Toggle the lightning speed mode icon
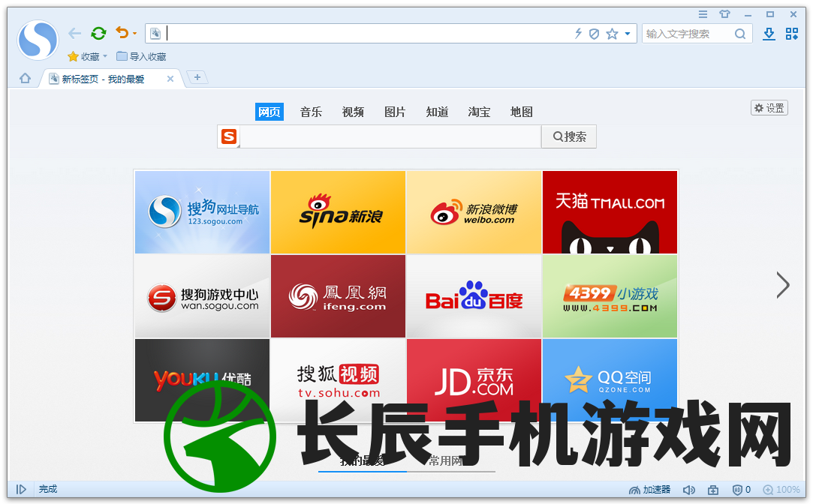This screenshot has height=504, width=813. pyautogui.click(x=578, y=34)
